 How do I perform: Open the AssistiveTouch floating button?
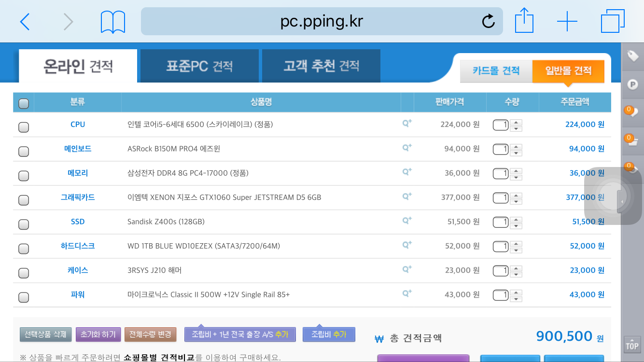613,196
